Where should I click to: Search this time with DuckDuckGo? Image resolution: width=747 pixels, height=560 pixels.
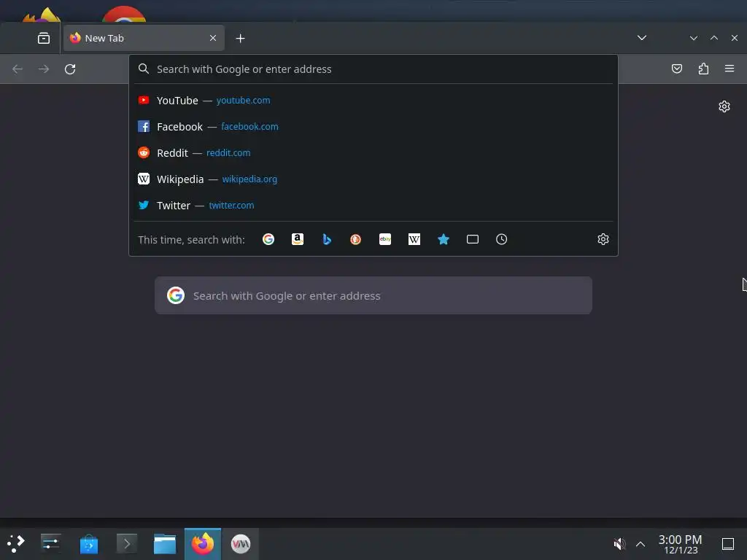click(x=355, y=239)
